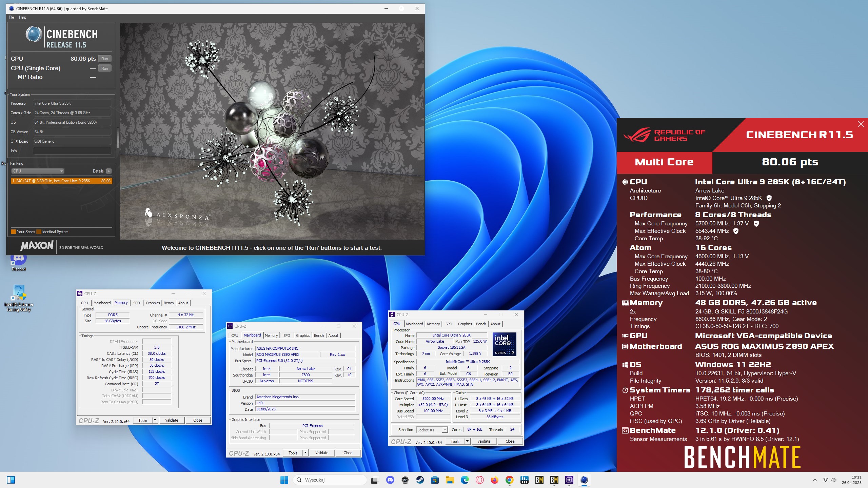Image resolution: width=868 pixels, height=488 pixels.
Task: Click the Motherboard icon in BenchMate panel
Action: point(625,346)
